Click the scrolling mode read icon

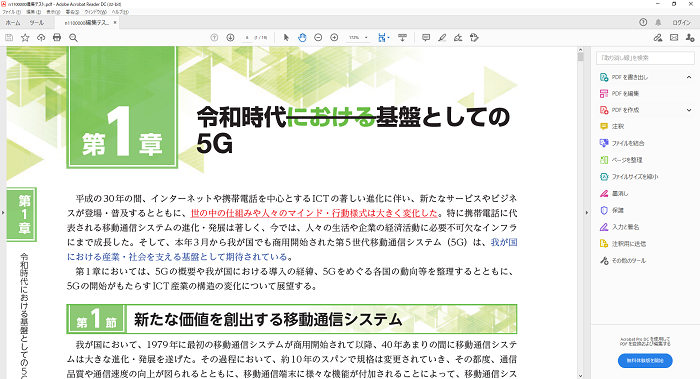(402, 38)
